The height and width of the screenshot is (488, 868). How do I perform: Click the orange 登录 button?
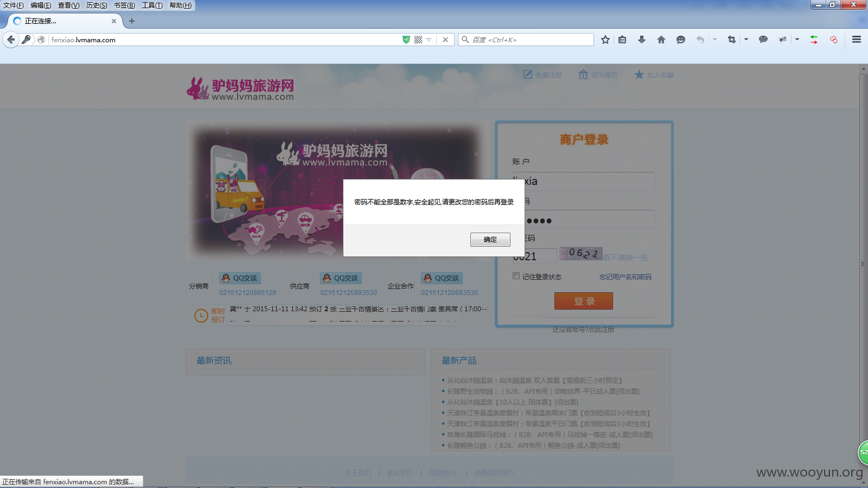click(x=584, y=301)
